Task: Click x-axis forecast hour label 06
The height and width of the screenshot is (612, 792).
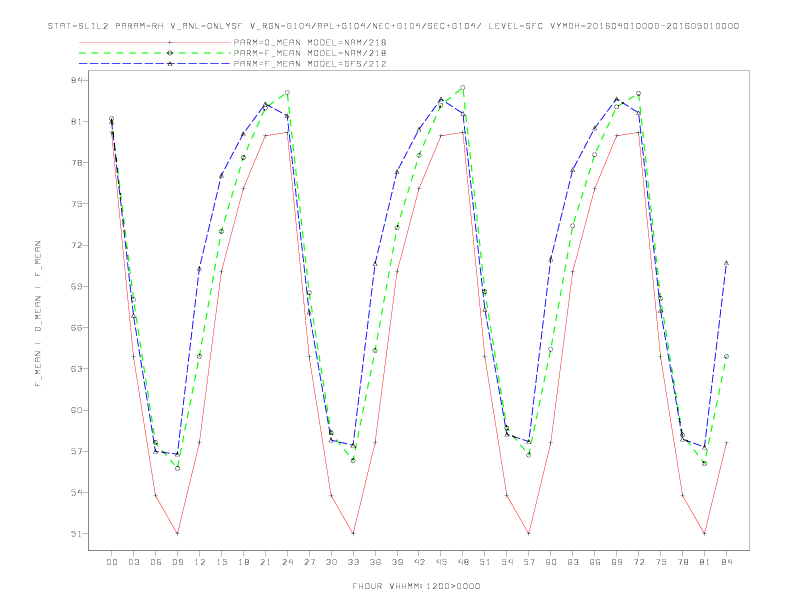Action: pos(156,562)
